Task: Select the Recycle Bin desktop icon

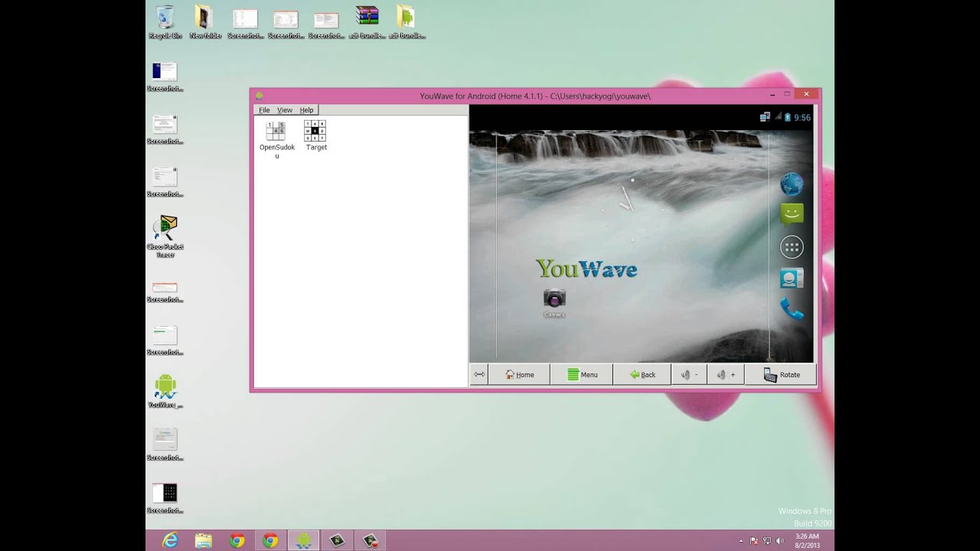Action: 165,22
